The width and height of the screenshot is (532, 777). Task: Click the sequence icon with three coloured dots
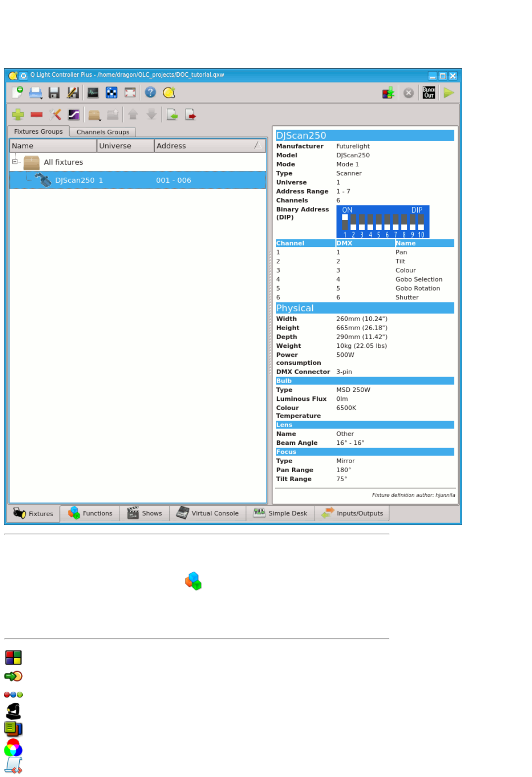13,695
